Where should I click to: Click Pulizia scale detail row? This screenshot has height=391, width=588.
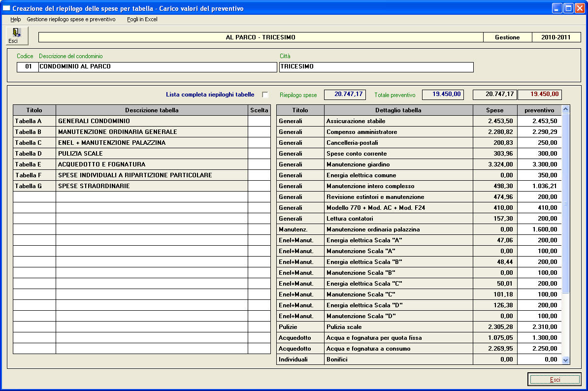click(419, 327)
